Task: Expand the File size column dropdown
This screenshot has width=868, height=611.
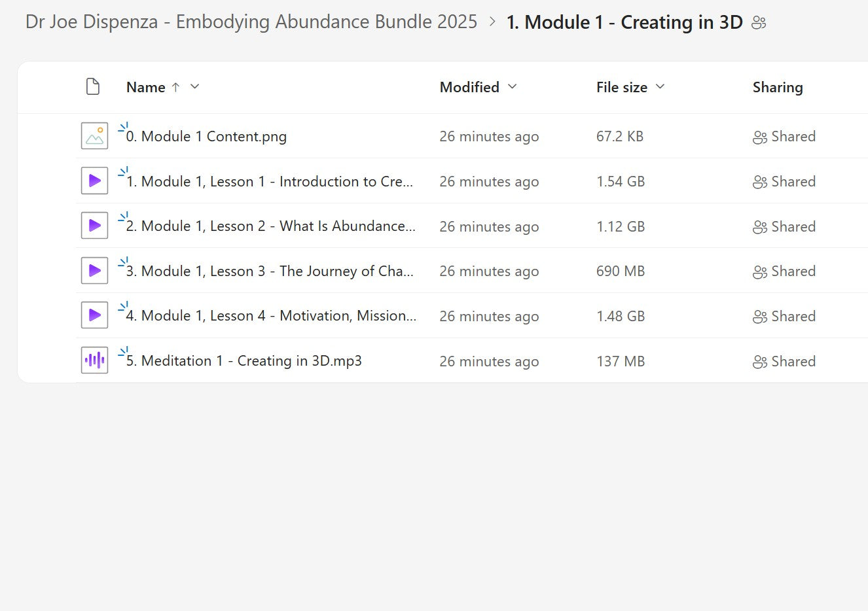Action: coord(660,87)
